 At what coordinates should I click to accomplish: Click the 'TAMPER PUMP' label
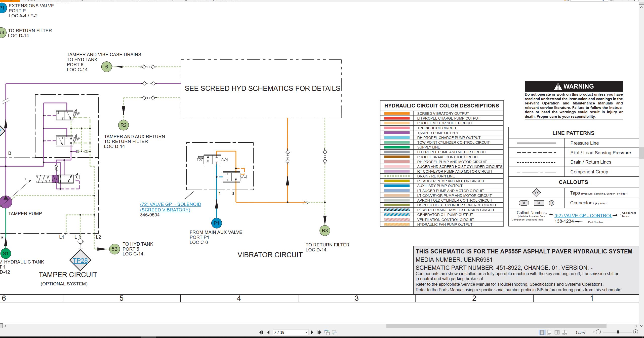pyautogui.click(x=25, y=213)
